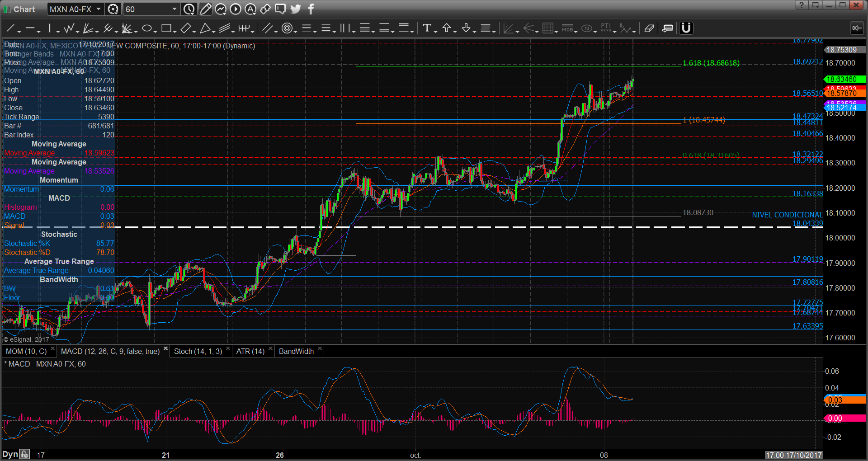Switch to the Stoch (14, 1, 3) tab

click(198, 352)
